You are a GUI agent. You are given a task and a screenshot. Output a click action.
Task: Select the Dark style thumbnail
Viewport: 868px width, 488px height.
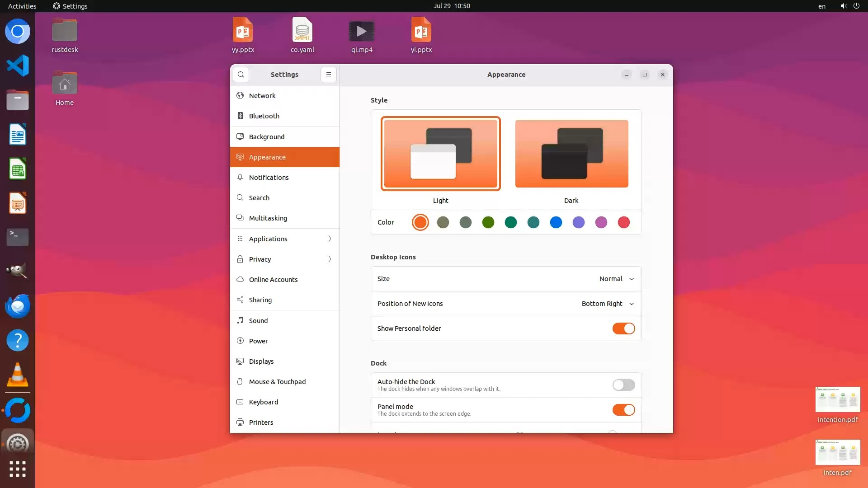[x=571, y=154]
